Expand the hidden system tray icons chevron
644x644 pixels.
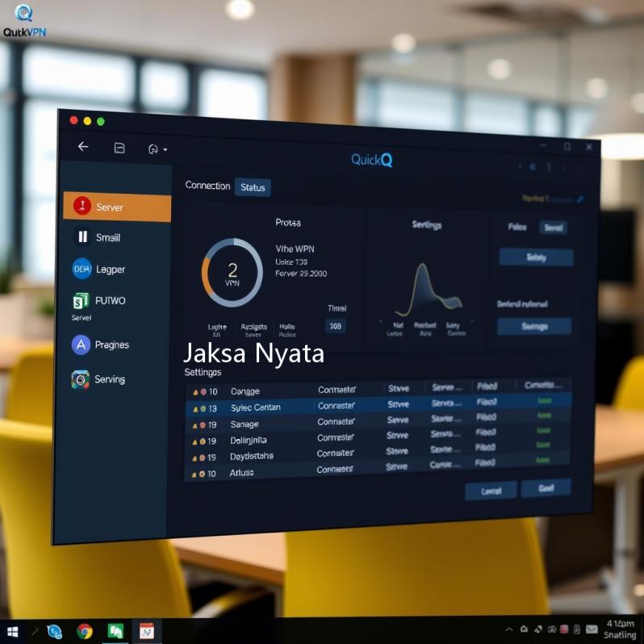pos(509,629)
